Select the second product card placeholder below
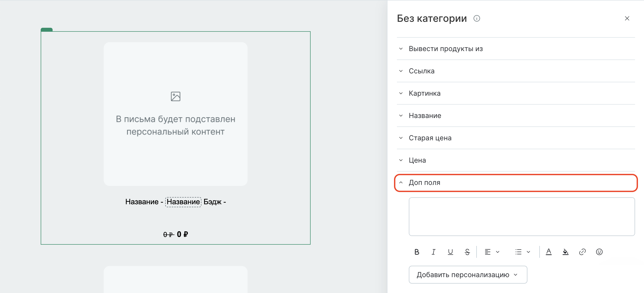Viewport: 644px width, 293px height. [x=175, y=279]
